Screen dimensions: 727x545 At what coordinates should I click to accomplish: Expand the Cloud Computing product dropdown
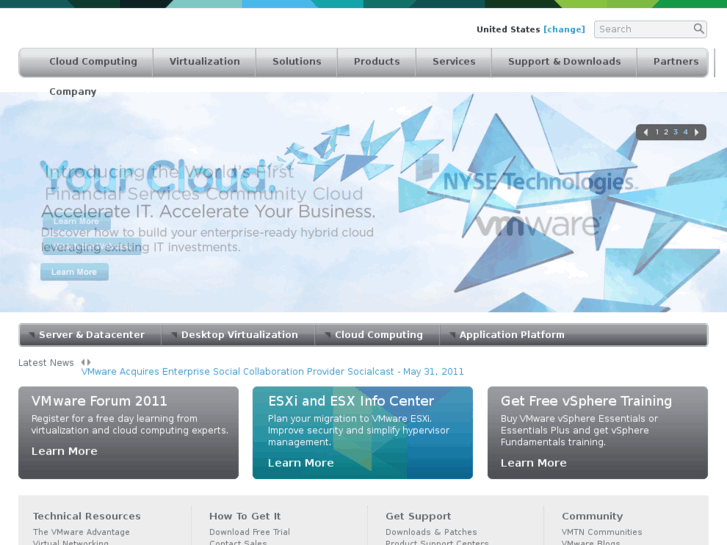click(x=377, y=335)
